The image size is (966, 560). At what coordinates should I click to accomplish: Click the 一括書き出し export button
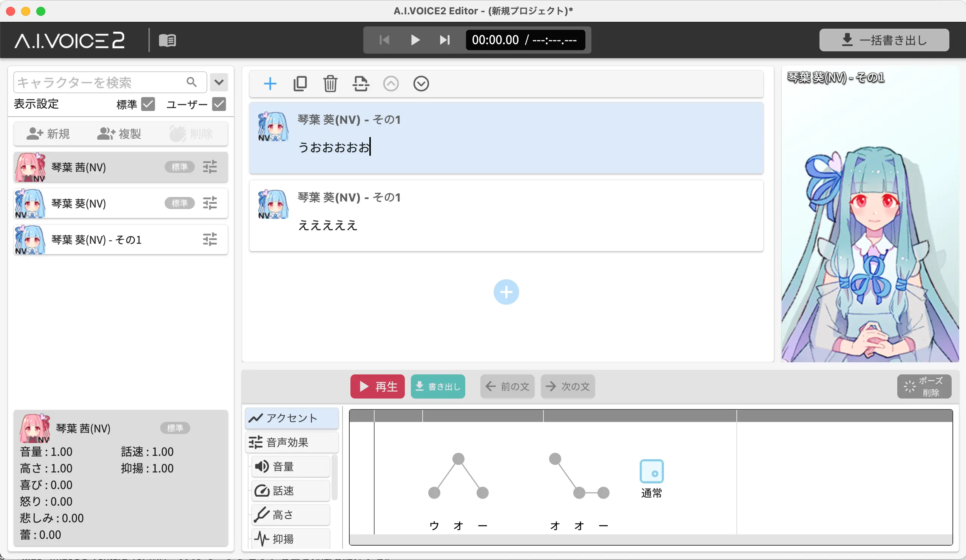[884, 40]
